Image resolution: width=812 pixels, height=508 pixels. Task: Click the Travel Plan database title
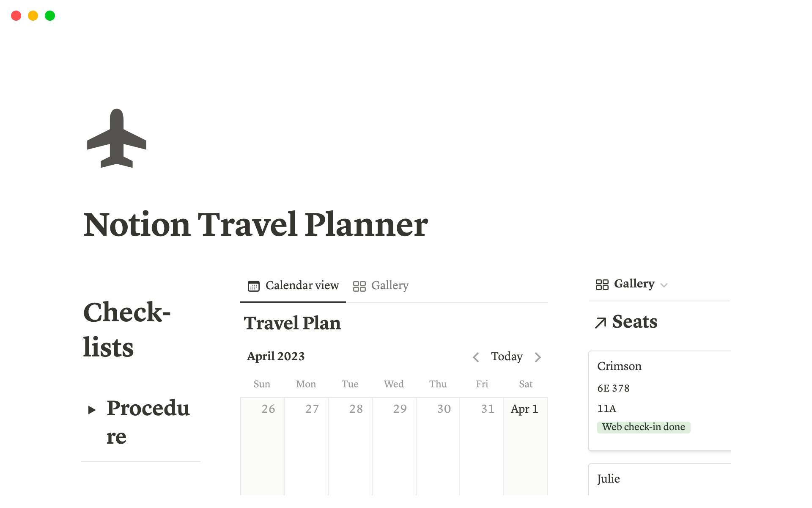(292, 323)
